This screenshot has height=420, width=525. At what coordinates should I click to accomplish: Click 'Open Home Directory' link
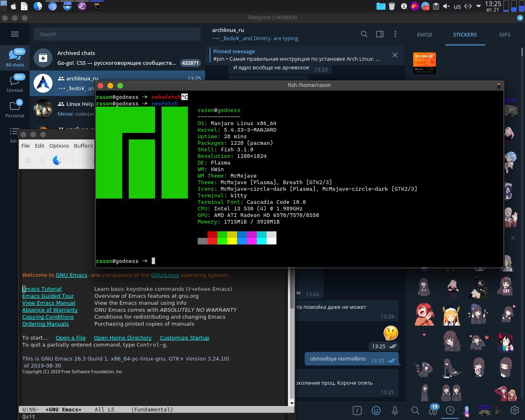tap(123, 338)
